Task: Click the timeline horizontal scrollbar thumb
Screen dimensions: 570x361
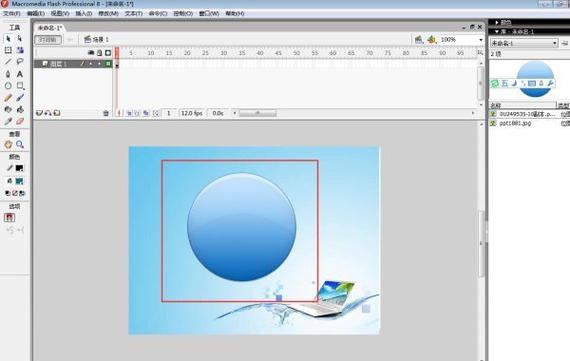Action: (258, 113)
